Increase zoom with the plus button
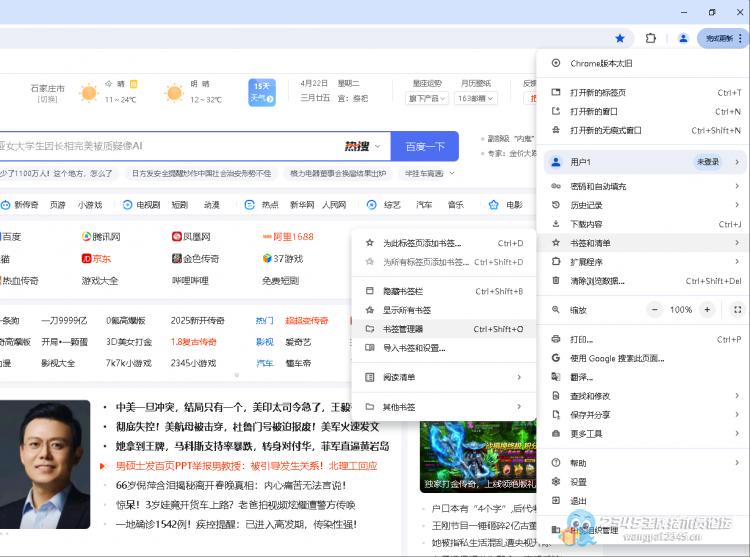Screen dimensions: 750x557 tap(707, 310)
